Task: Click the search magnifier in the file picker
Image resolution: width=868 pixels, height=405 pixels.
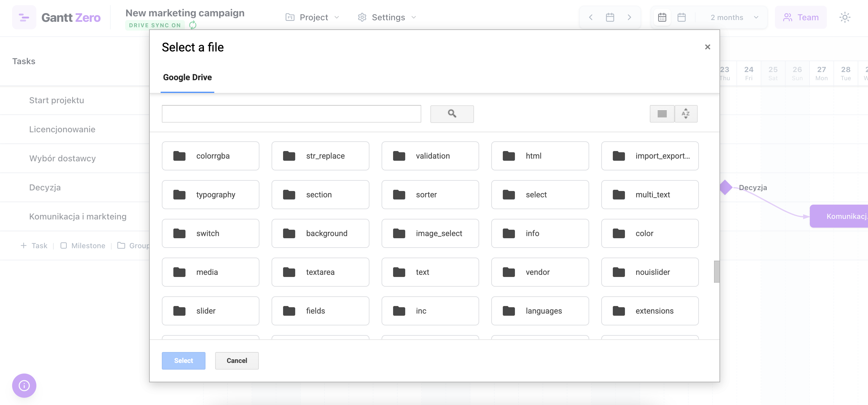Action: click(x=452, y=114)
